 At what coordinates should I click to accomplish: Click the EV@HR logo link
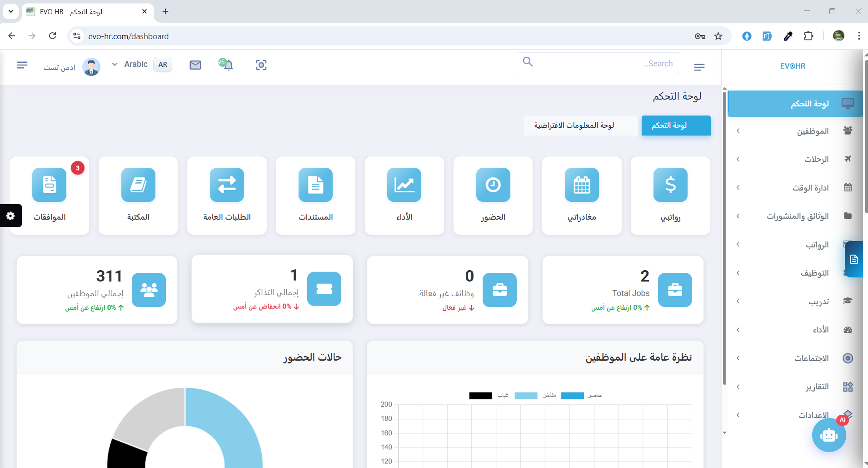pos(793,66)
